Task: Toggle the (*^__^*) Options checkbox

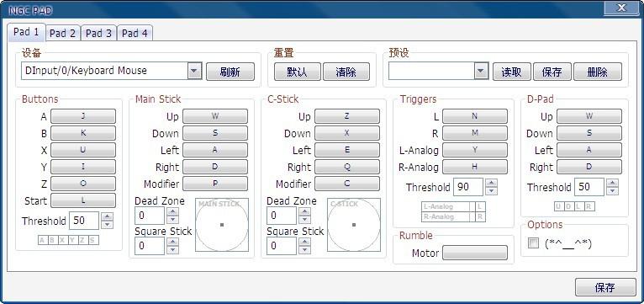Action: click(x=533, y=243)
